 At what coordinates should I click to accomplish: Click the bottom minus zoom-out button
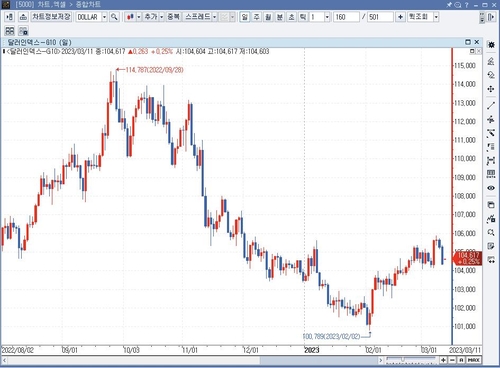pyautogui.click(x=452, y=360)
